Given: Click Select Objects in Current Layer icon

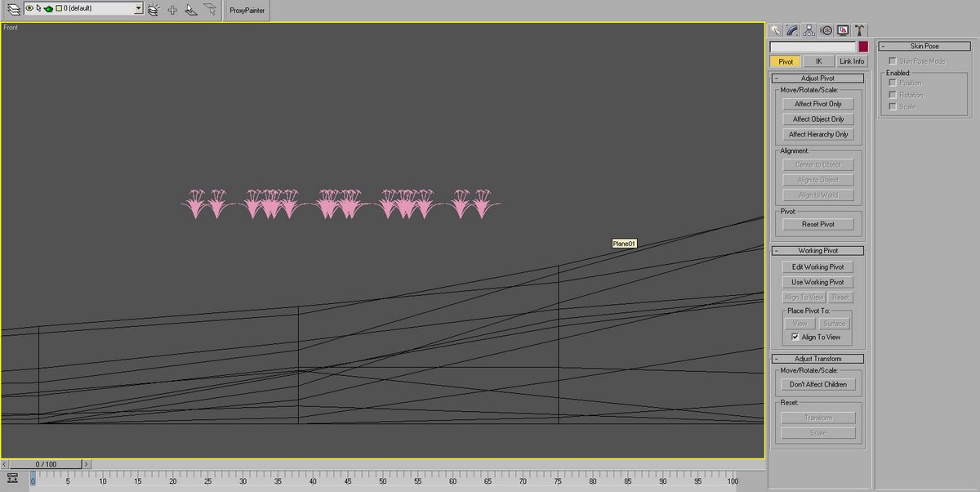Looking at the screenshot, I should coord(191,10).
